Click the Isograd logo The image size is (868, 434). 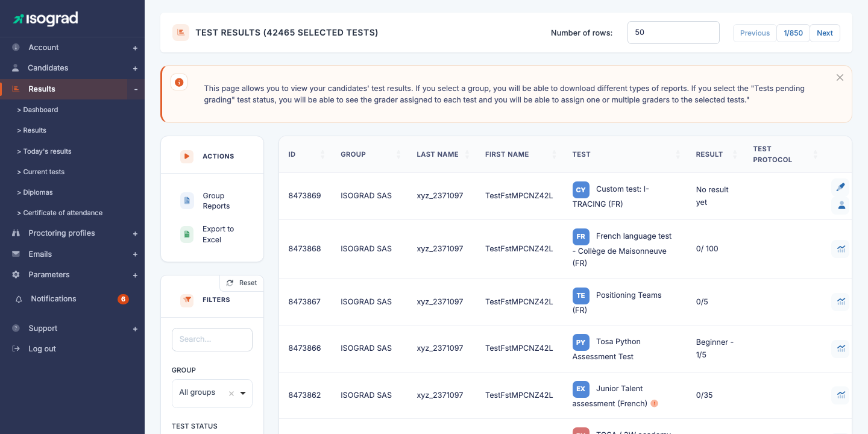[46, 19]
